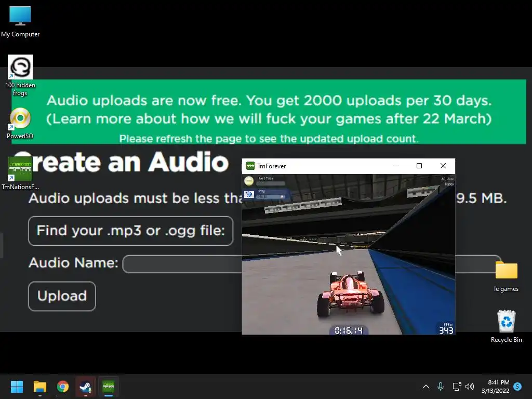Click the TmForever window title icon

coord(250,166)
